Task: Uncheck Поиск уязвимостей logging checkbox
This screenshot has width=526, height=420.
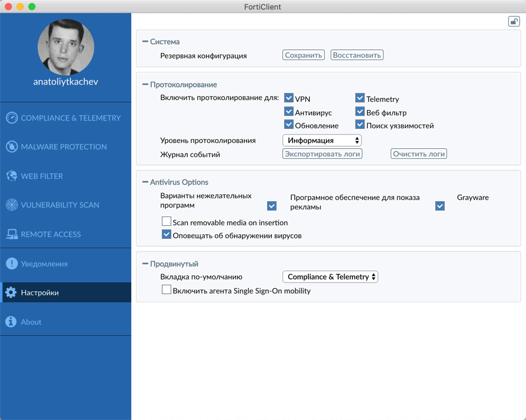Action: [360, 125]
